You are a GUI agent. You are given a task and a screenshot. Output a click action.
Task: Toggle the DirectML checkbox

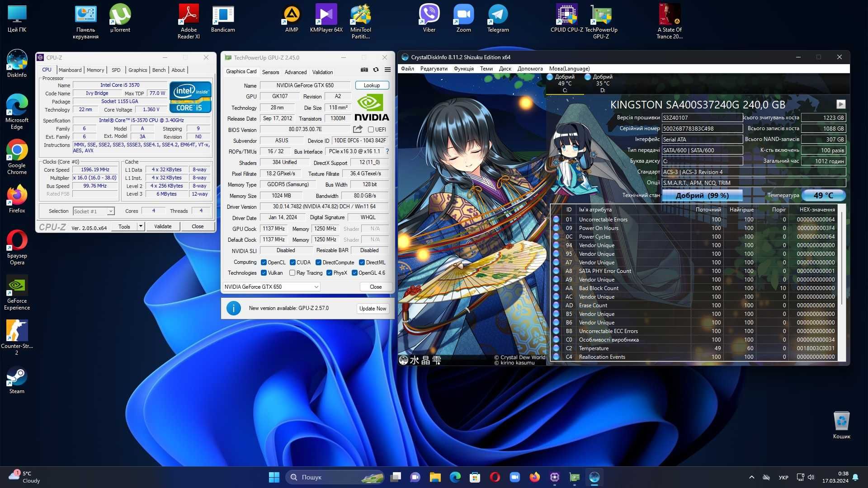click(362, 263)
